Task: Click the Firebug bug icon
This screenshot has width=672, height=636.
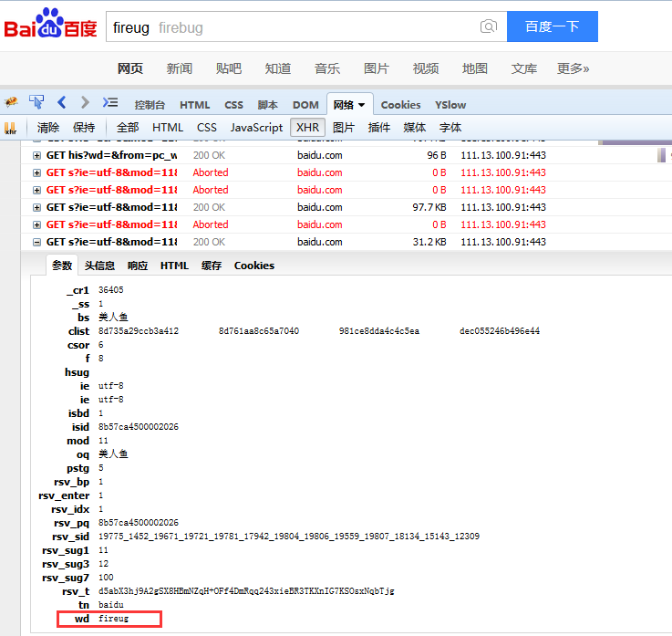Action: pos(11,102)
